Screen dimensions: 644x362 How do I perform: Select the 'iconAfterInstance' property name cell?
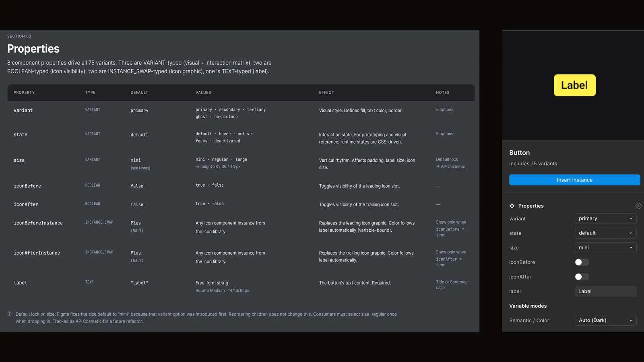pos(37,253)
